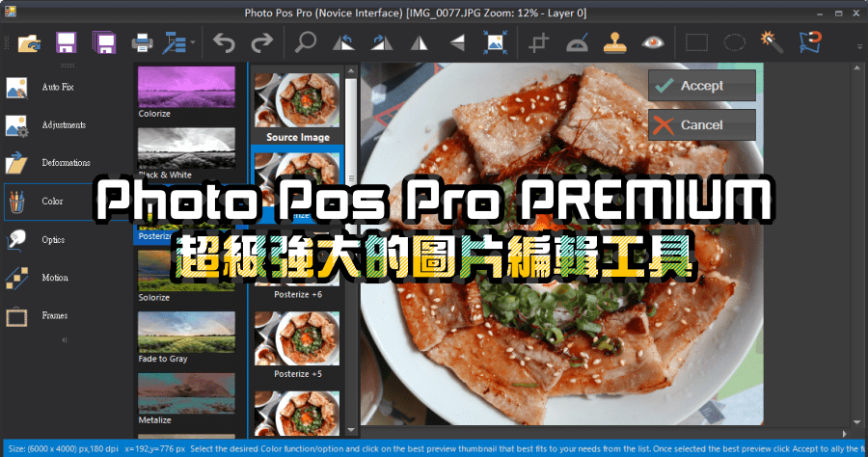This screenshot has width=868, height=457.
Task: Save the image with the single floppy icon
Action: (66, 42)
